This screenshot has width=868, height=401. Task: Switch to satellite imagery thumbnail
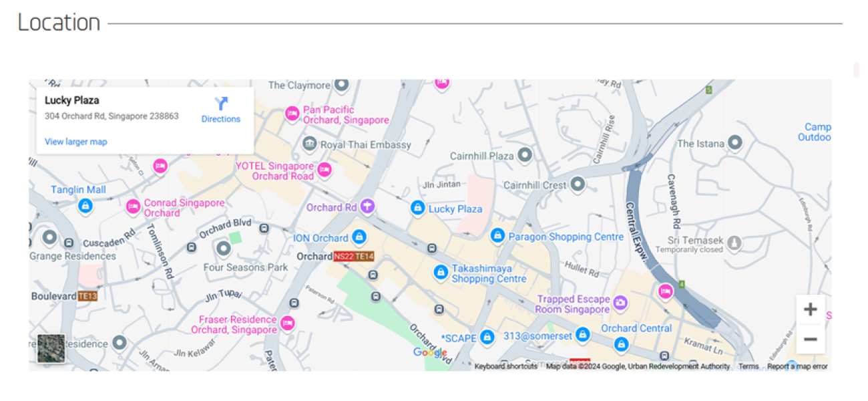click(x=51, y=348)
